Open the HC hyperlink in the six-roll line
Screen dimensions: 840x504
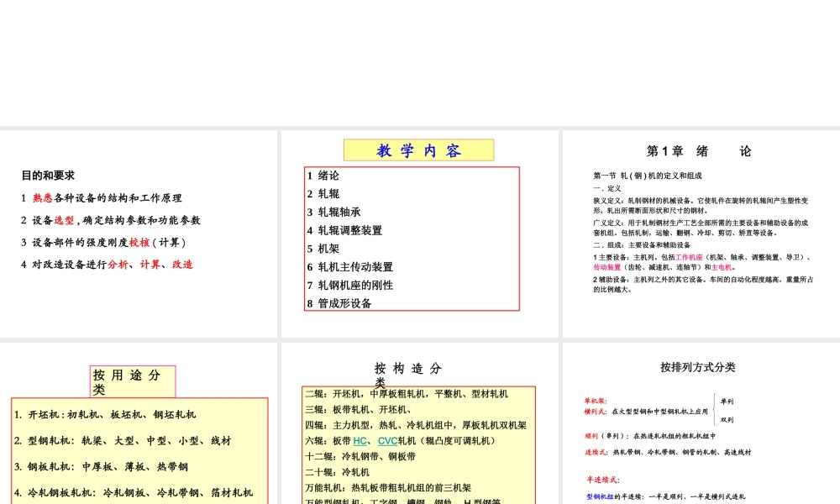click(360, 441)
